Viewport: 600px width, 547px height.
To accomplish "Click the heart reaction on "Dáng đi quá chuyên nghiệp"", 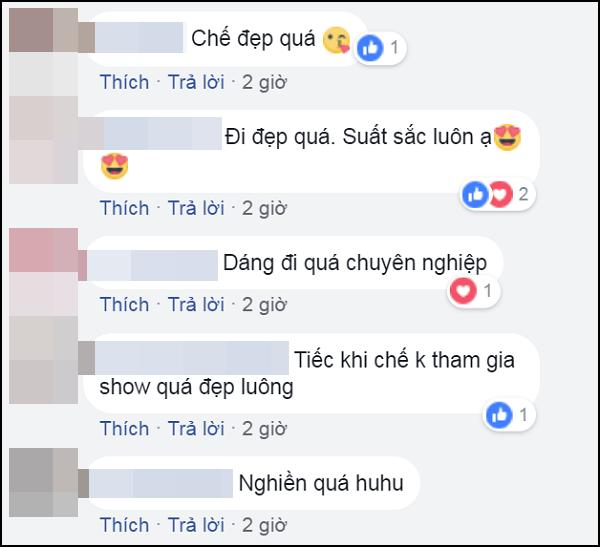I will pyautogui.click(x=463, y=291).
